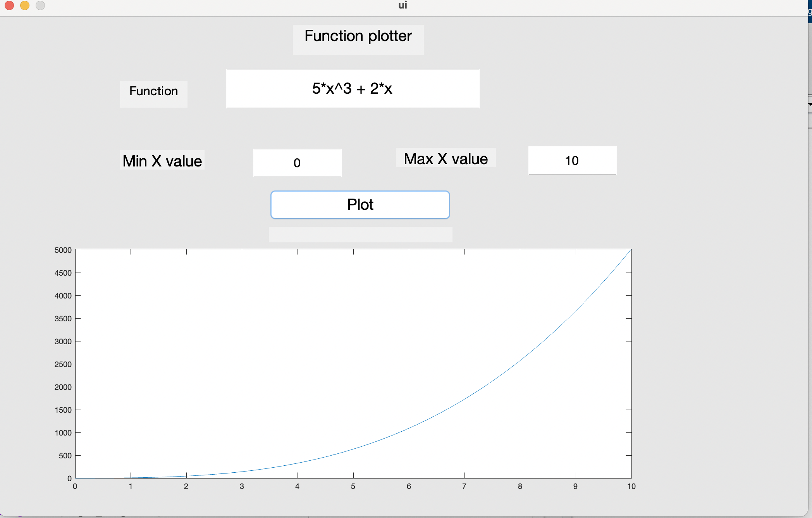Select the Min X value input showing 0

click(297, 163)
